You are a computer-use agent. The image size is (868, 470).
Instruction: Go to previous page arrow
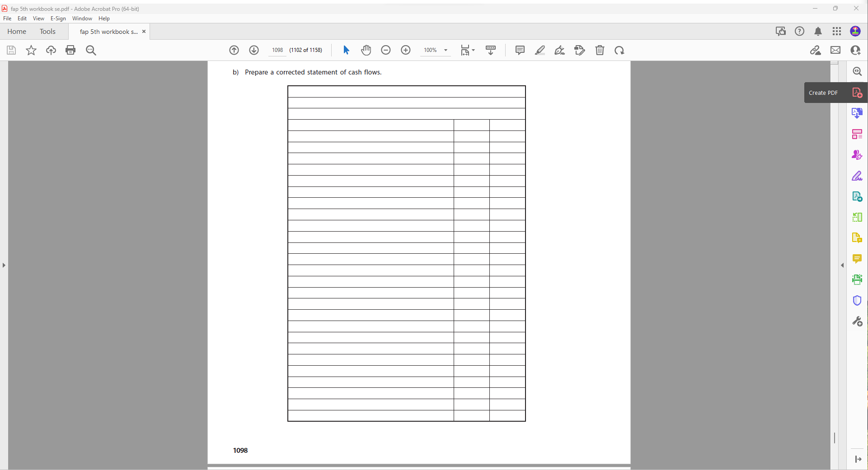coord(234,50)
